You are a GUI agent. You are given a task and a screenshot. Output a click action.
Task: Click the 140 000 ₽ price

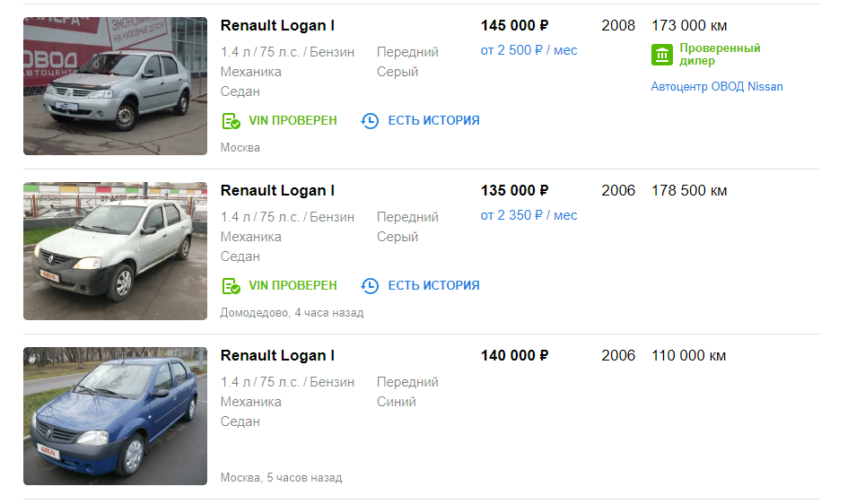pyautogui.click(x=514, y=356)
